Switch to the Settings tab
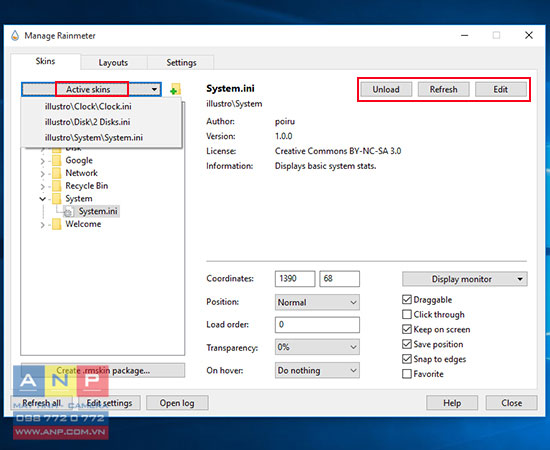Image resolution: width=550 pixels, height=450 pixels. click(x=181, y=63)
